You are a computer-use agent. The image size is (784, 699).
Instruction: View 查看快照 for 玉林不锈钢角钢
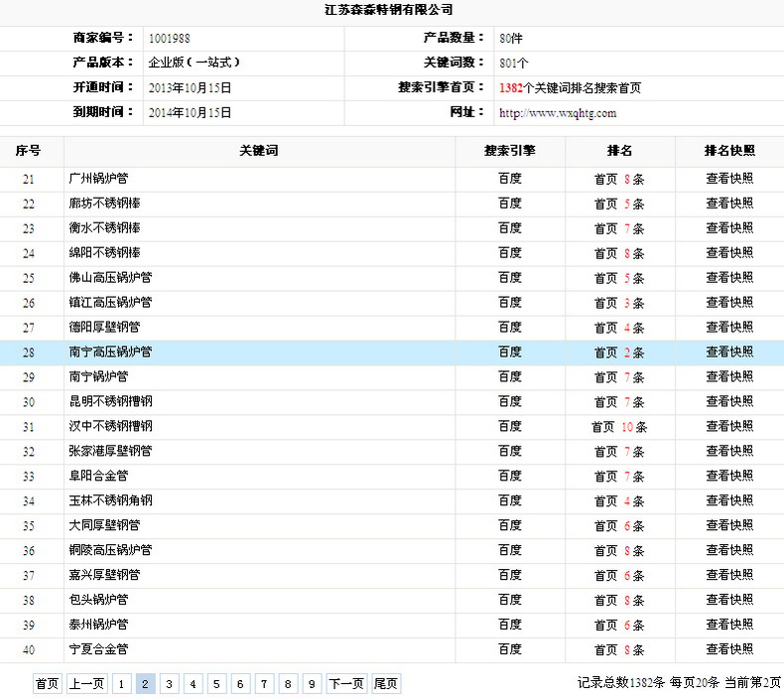(x=729, y=500)
